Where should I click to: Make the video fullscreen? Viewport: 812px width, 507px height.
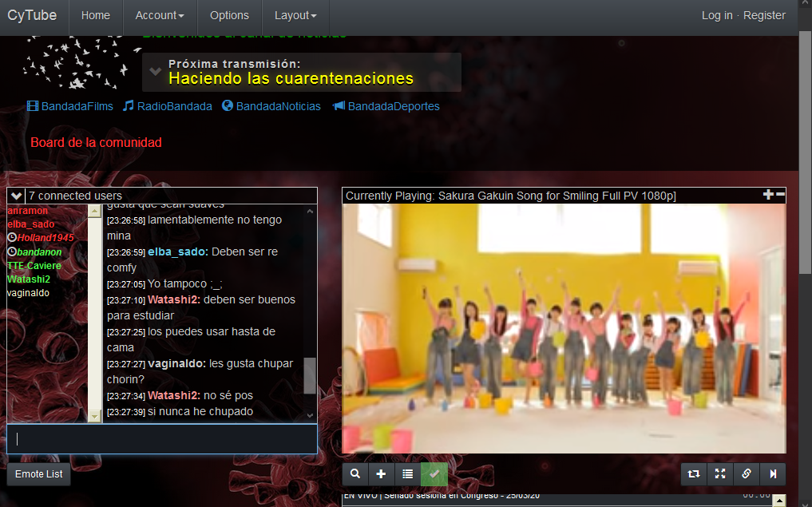[x=720, y=473]
